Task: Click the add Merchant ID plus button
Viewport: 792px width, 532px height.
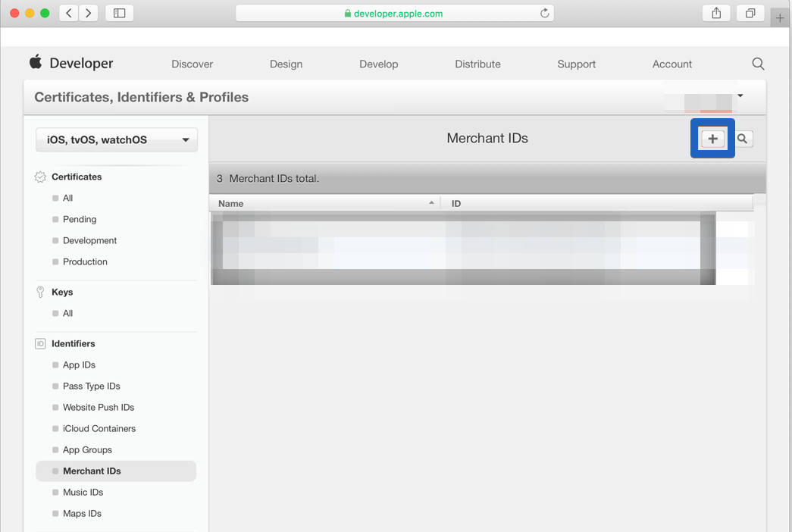Action: tap(712, 139)
